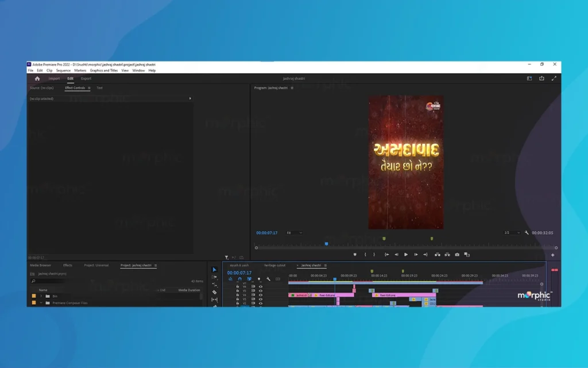Select the Razor tool

(x=214, y=292)
